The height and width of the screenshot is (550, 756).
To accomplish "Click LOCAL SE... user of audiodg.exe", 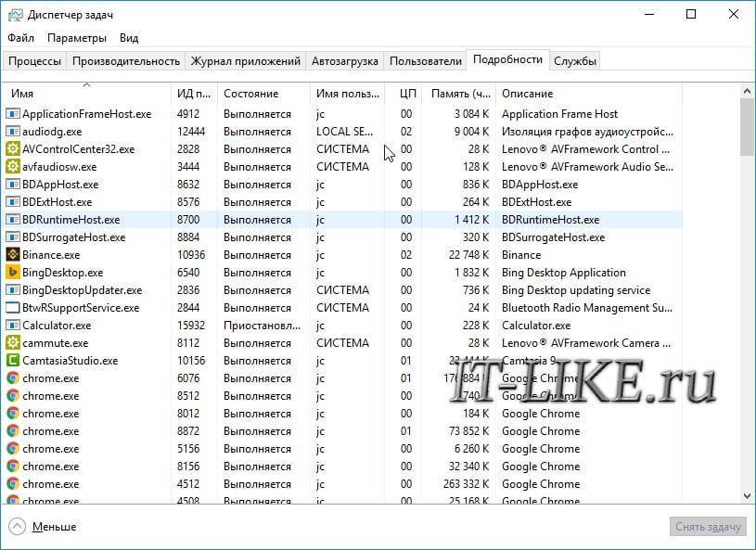I will (x=345, y=132).
